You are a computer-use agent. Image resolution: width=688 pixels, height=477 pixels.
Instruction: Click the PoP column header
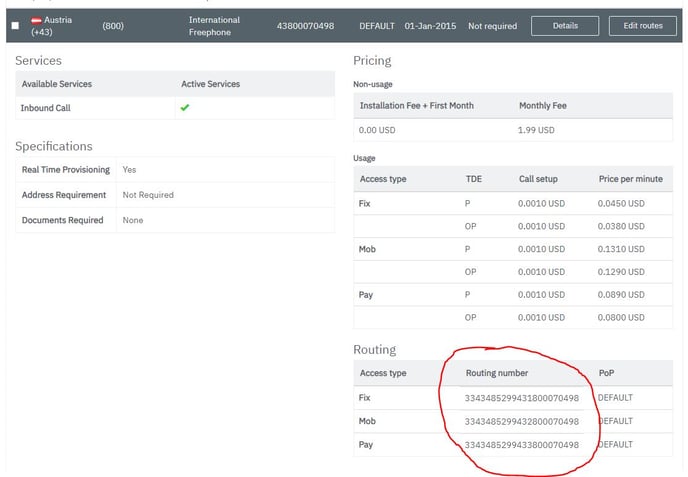coord(606,373)
